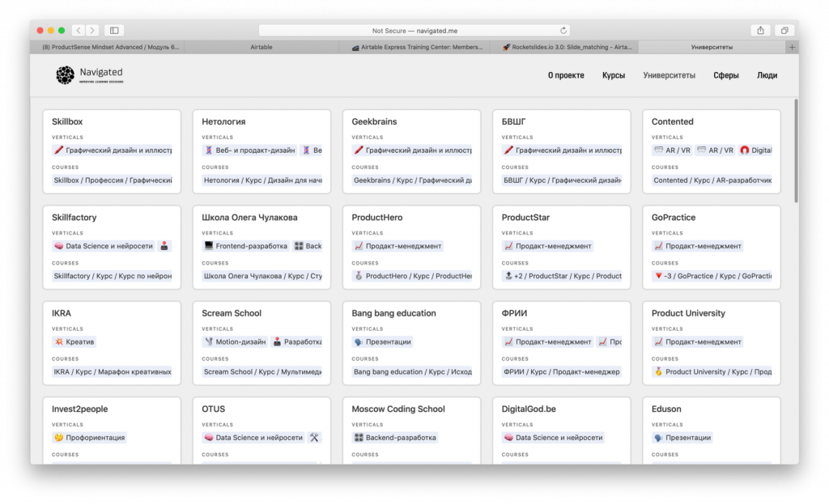Open Люди in navigation
Image resolution: width=829 pixels, height=504 pixels.
pyautogui.click(x=767, y=75)
